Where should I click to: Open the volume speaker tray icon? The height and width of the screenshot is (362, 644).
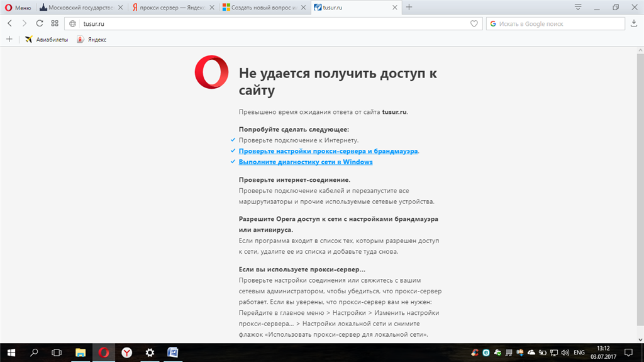coord(565,353)
